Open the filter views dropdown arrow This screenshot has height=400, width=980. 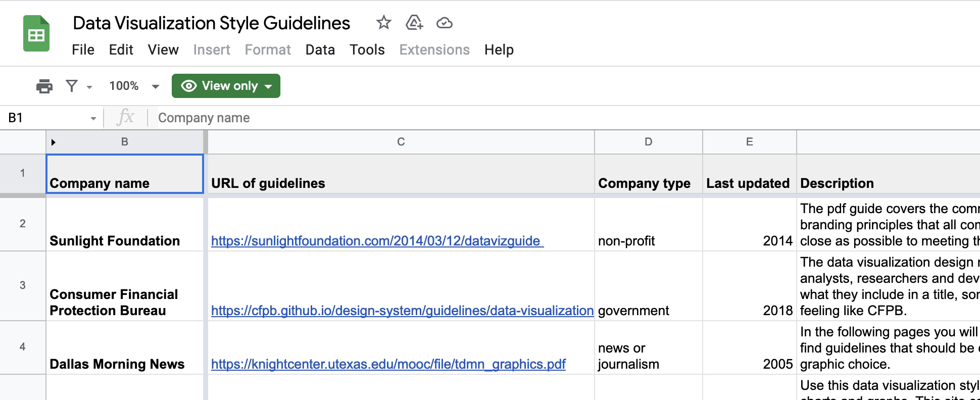pyautogui.click(x=89, y=87)
